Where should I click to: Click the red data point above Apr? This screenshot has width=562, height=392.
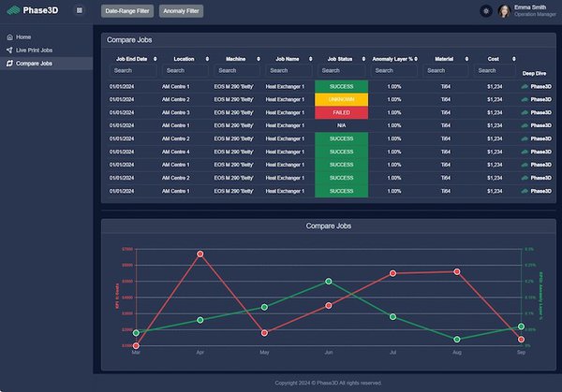(x=200, y=254)
